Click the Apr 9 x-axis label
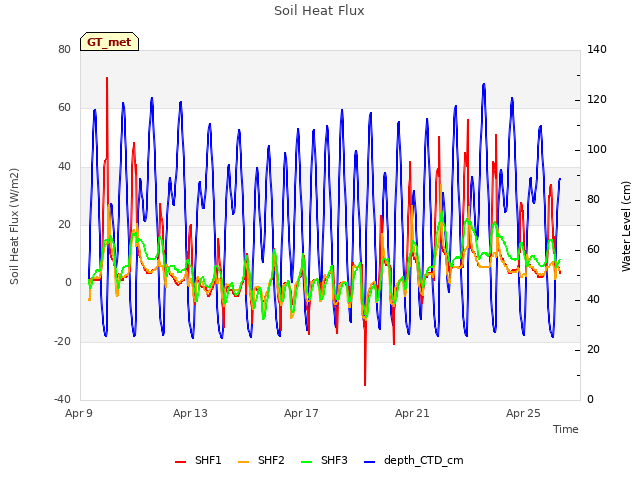This screenshot has width=640, height=480. coord(79,413)
